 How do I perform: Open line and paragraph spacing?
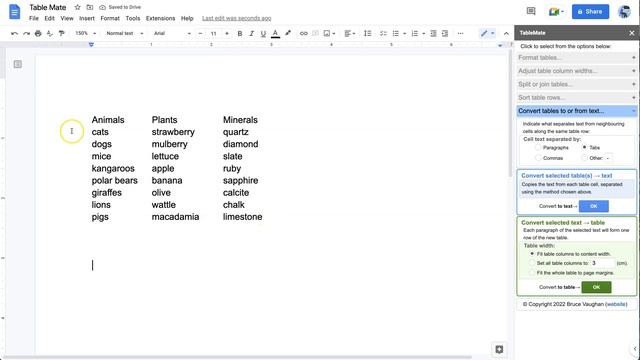[367, 33]
